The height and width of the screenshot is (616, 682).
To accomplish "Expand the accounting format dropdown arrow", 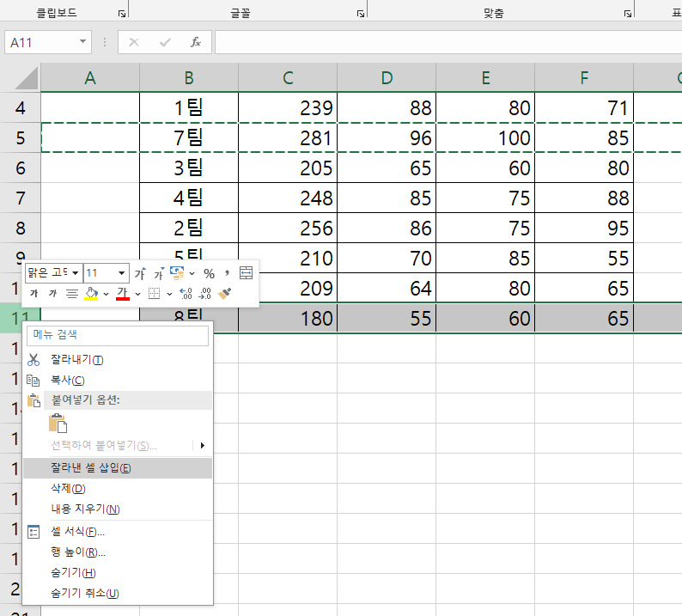I will tap(192, 273).
